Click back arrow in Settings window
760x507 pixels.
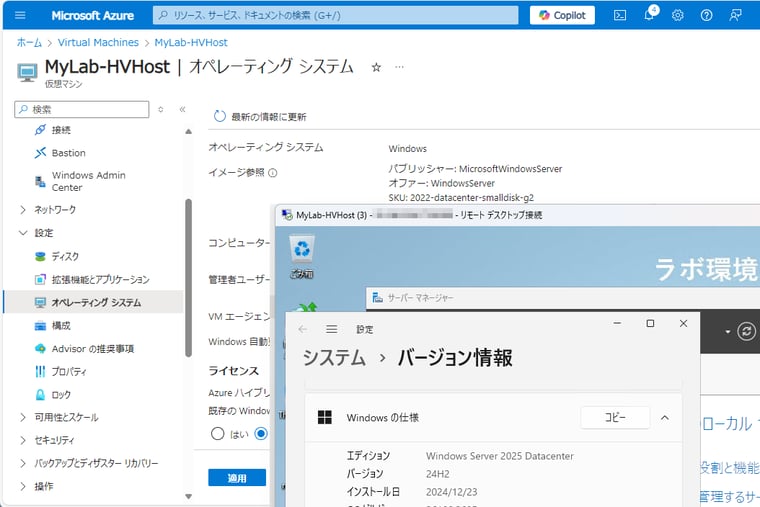point(303,330)
